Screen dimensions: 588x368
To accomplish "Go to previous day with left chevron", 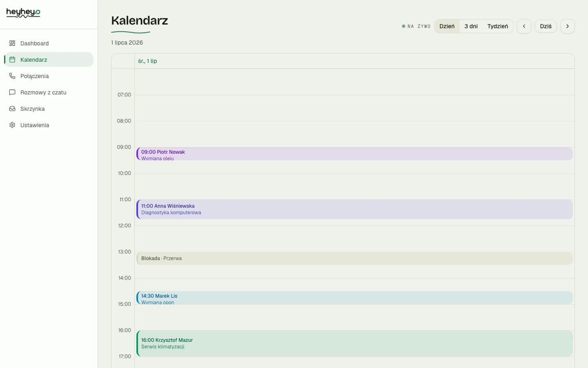I will 524,26.
